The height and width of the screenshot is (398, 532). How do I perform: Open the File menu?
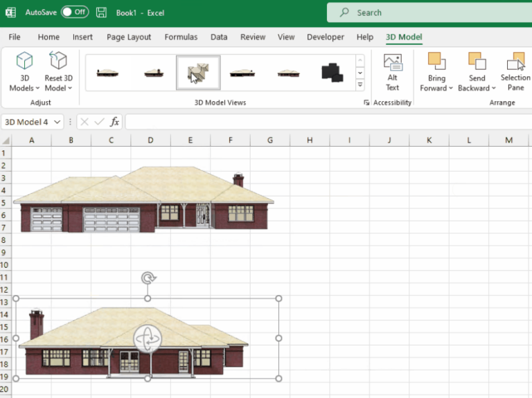click(14, 37)
